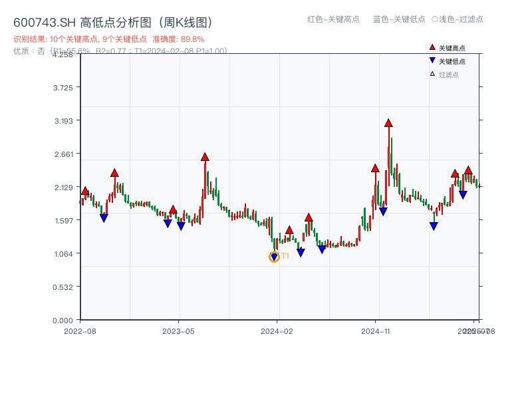
Task: Click the light 过滤点 legend triangle
Action: (x=431, y=73)
